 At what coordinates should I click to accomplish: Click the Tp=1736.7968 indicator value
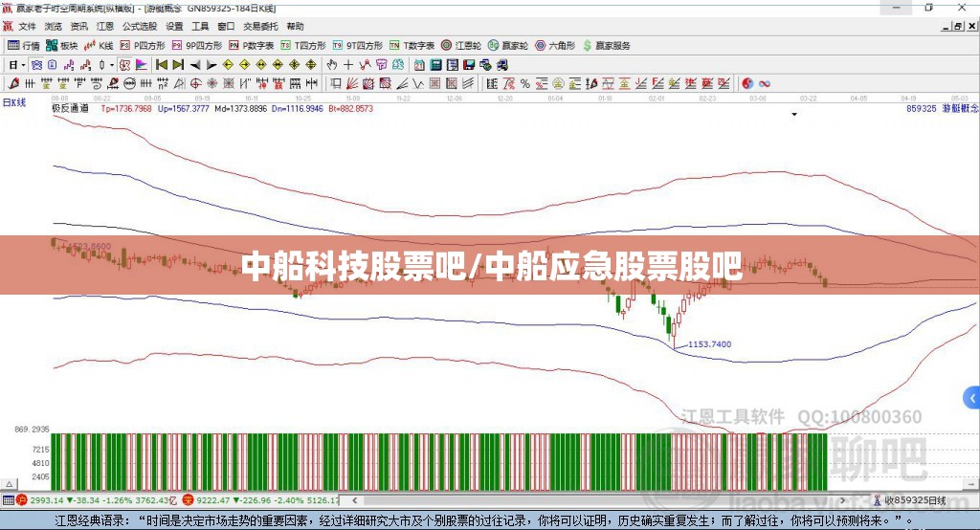pyautogui.click(x=126, y=108)
